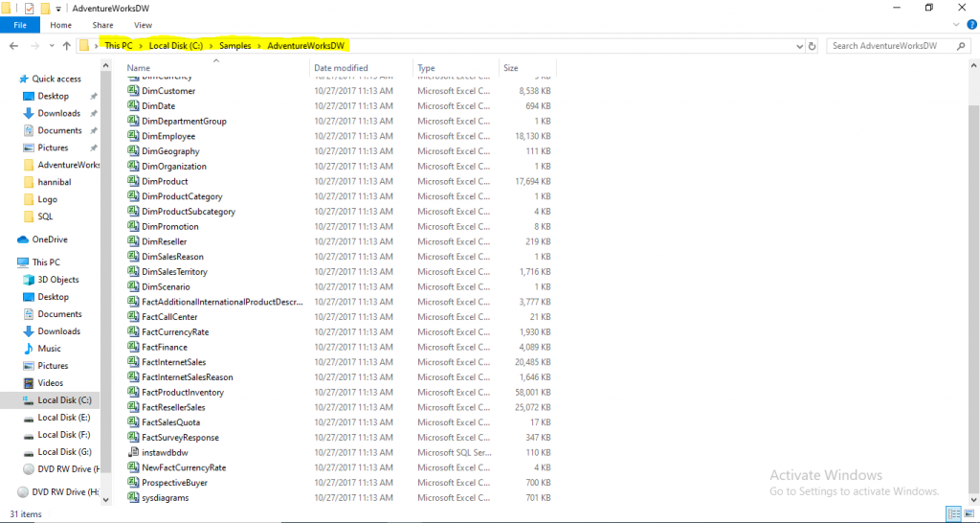Viewport: 980px width, 523px height.
Task: Sort by the Name column header
Action: 216,68
